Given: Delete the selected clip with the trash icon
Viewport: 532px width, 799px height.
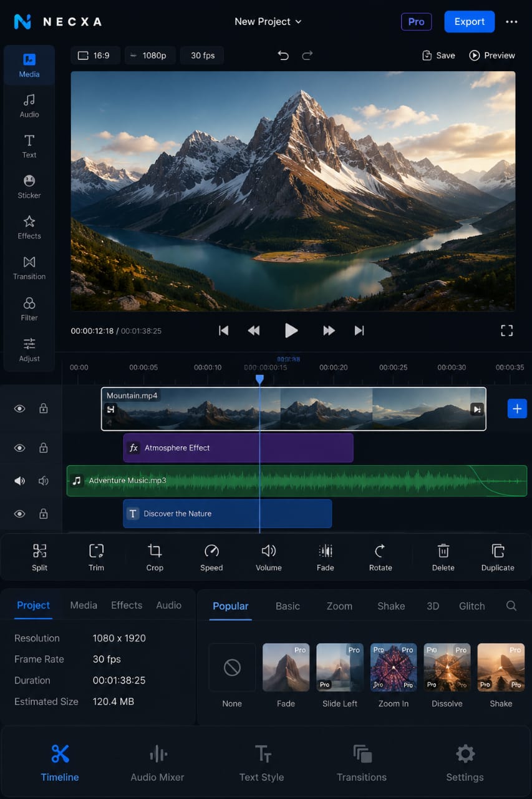Looking at the screenshot, I should (443, 557).
